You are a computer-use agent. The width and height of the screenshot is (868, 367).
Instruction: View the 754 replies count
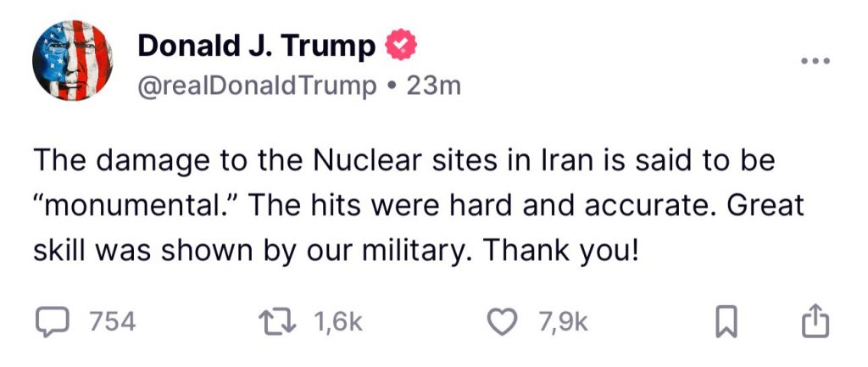112,322
